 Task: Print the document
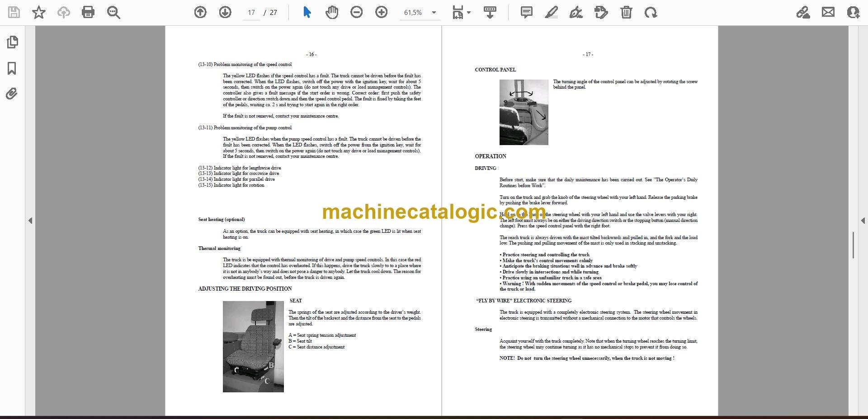pyautogui.click(x=88, y=12)
